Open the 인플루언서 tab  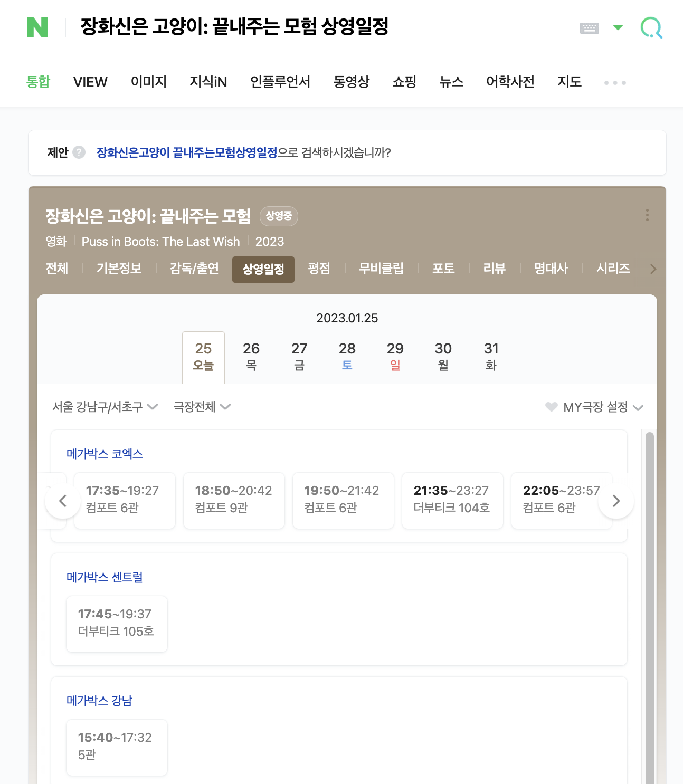point(280,82)
